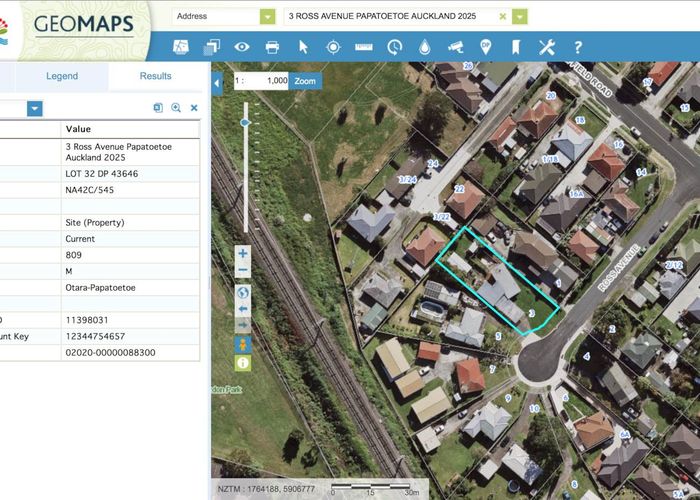The height and width of the screenshot is (500, 700).
Task: Toggle the eye visibility toolbar icon
Action: [242, 46]
